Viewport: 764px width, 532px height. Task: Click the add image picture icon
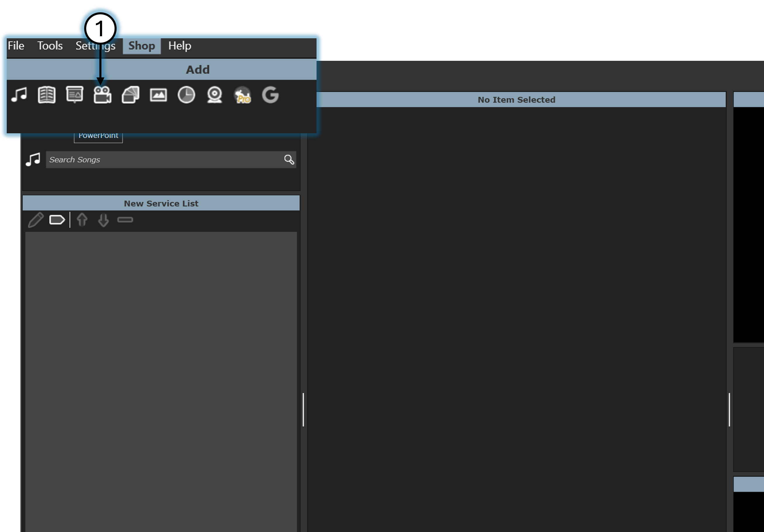158,95
